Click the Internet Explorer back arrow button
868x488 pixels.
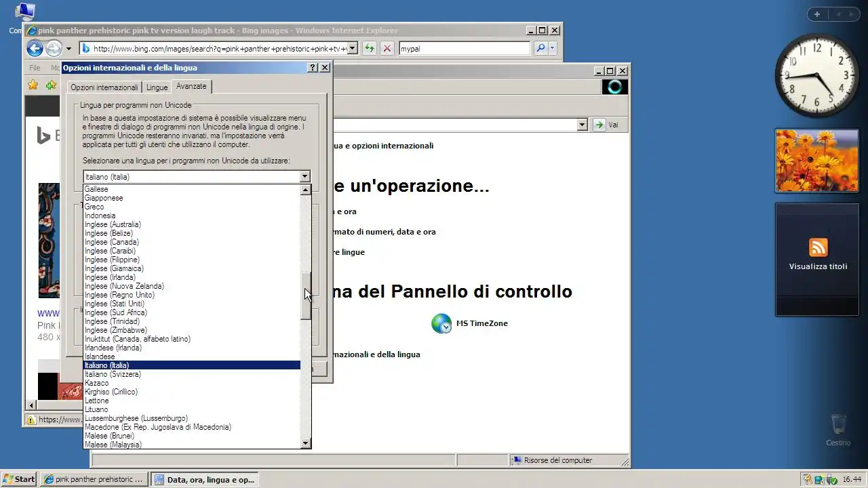point(35,48)
